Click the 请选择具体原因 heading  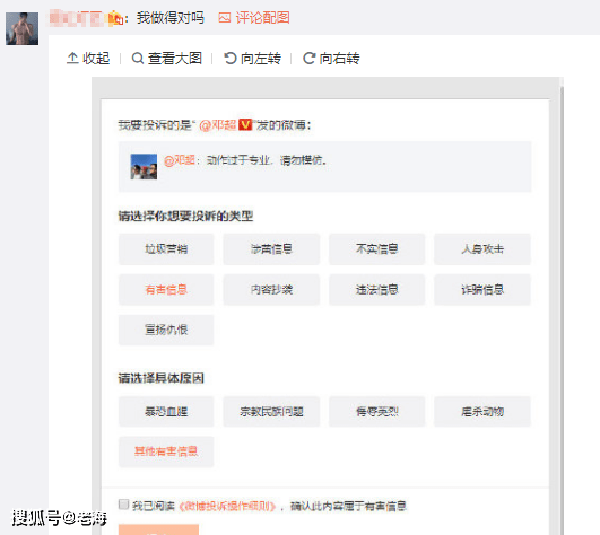coord(161,378)
